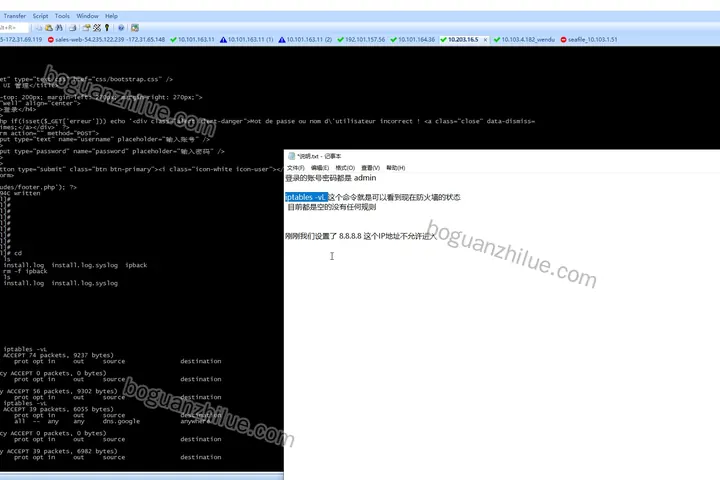
Task: Click the Paste toolbar icon
Action: pos(49,28)
